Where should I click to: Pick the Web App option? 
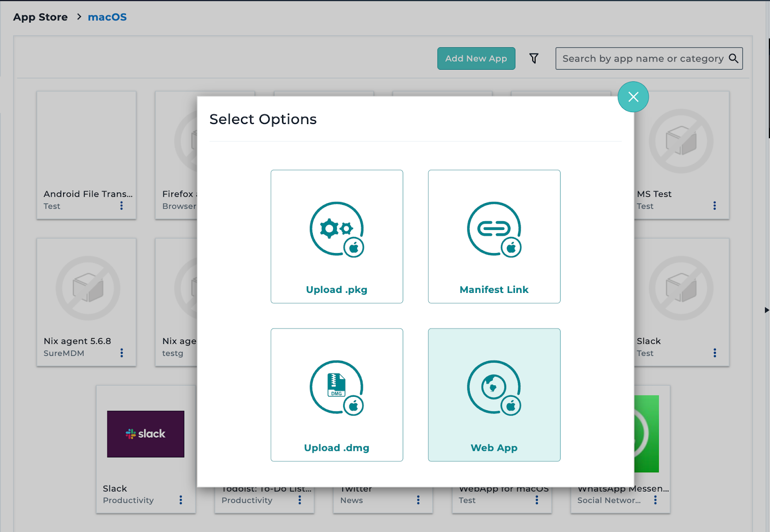point(494,395)
